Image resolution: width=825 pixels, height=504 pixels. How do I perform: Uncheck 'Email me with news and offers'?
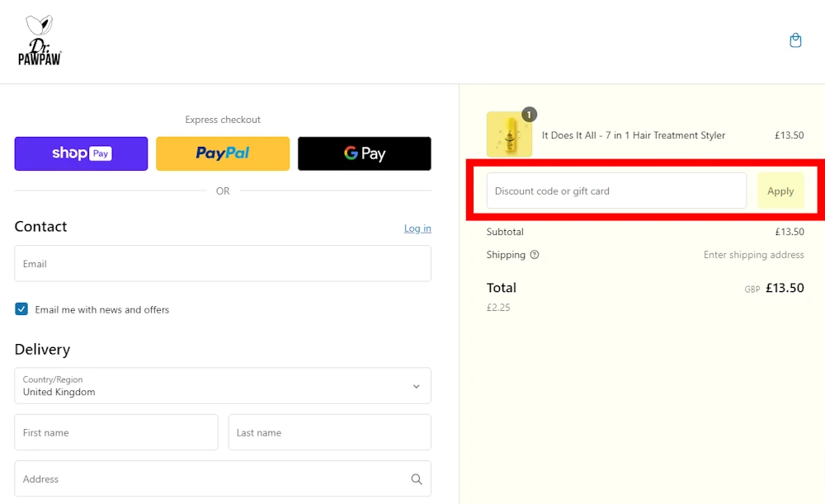point(21,309)
